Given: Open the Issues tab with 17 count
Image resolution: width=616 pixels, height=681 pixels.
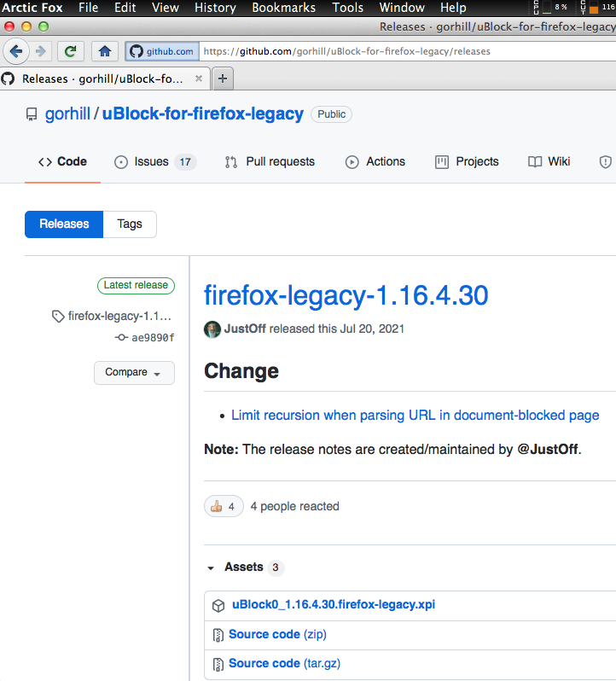Looking at the screenshot, I should click(155, 162).
